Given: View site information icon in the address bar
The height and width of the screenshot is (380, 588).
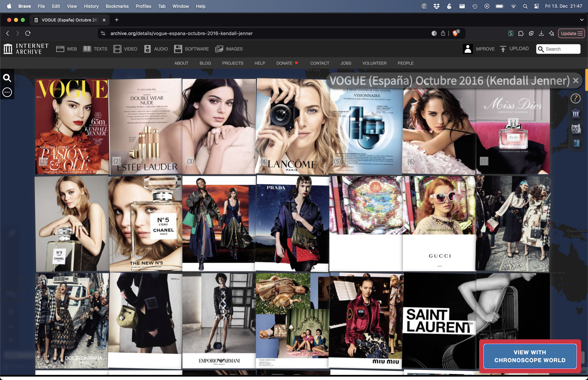Looking at the screenshot, I should coord(103,33).
